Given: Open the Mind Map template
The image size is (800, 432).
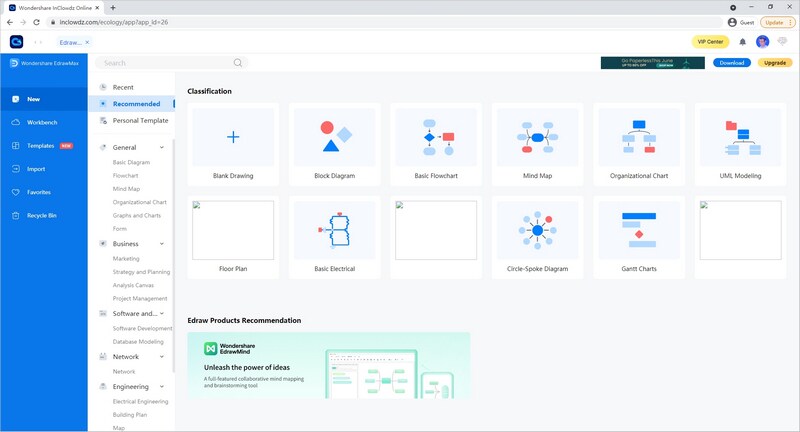Looking at the screenshot, I should click(x=537, y=144).
